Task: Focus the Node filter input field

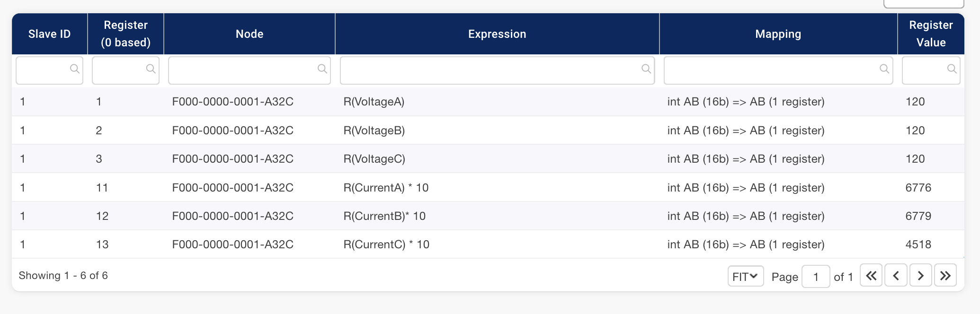Action: tap(242, 70)
